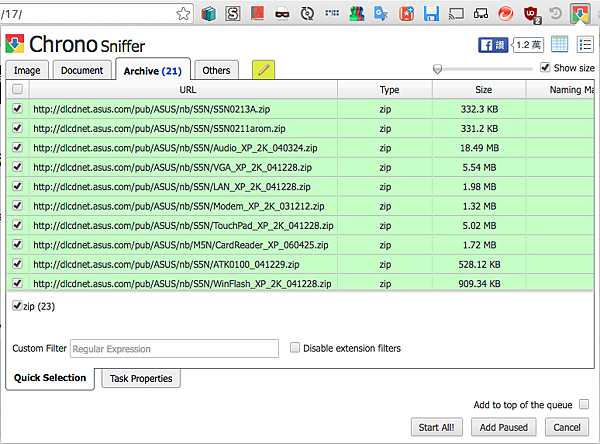Open the uBlock Origin shield icon
Screen dimensions: 600x444
[531, 15]
